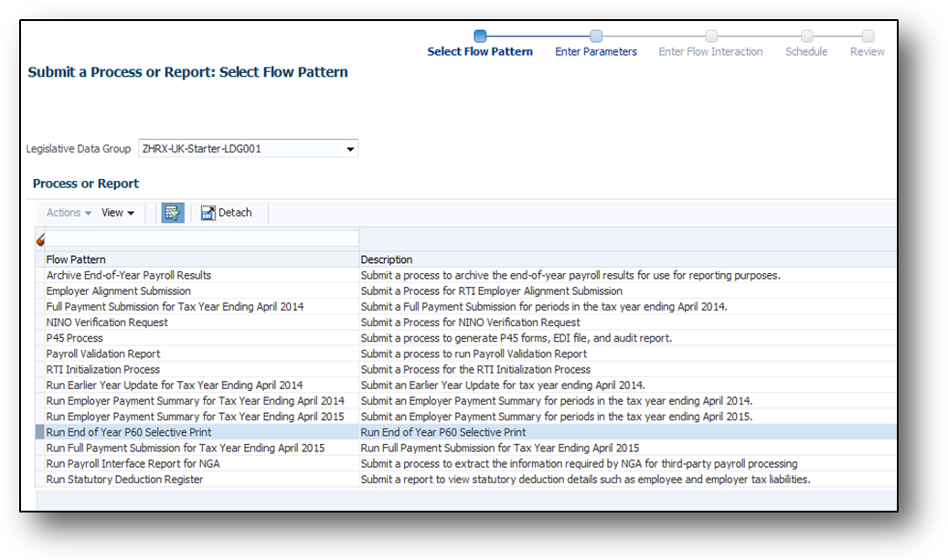
Task: Select Full Payment Submission for Tax Year Ending April 2014
Action: tap(175, 307)
